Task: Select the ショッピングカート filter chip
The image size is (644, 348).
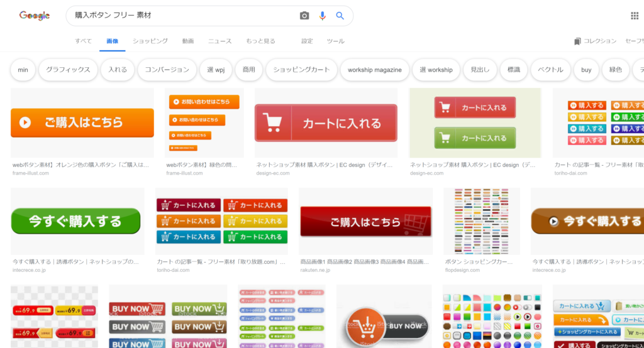Action: (x=301, y=70)
